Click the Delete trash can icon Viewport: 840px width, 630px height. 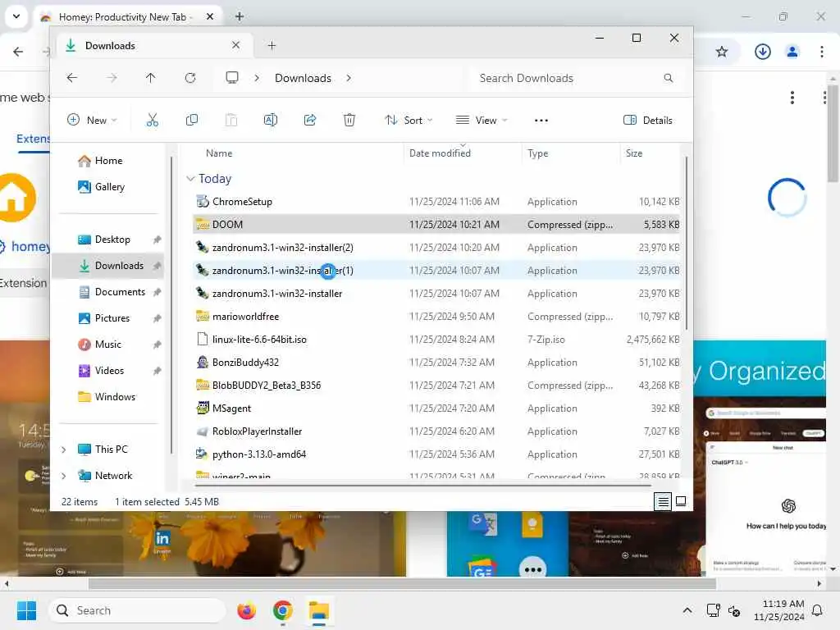tap(349, 120)
